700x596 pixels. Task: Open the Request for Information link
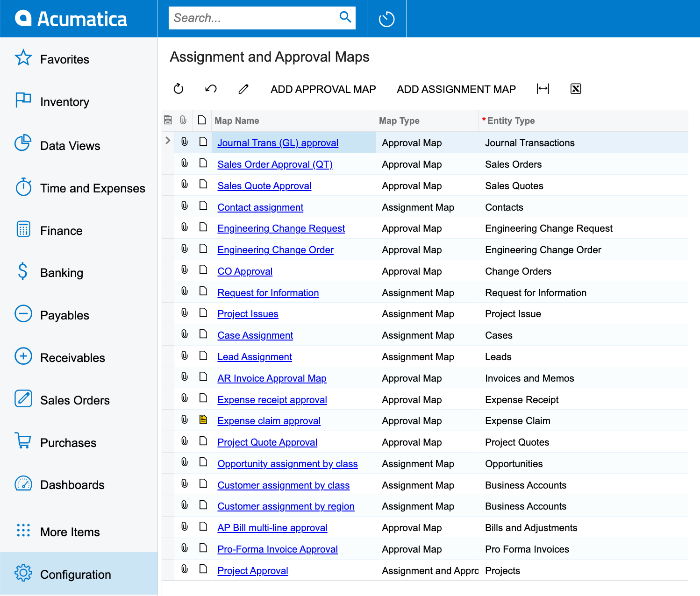[268, 293]
